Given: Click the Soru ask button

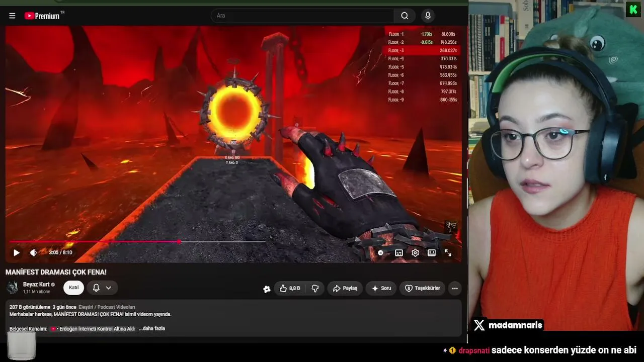Looking at the screenshot, I should [381, 288].
